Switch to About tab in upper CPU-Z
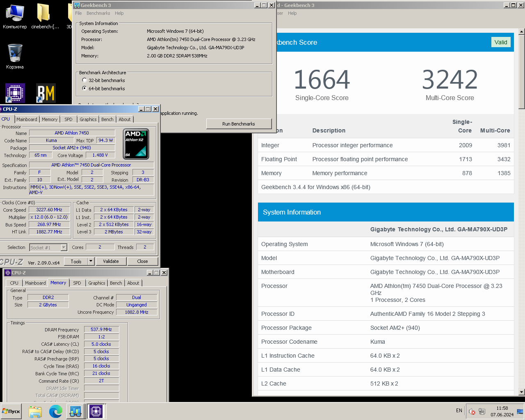525x420 pixels. [125, 119]
